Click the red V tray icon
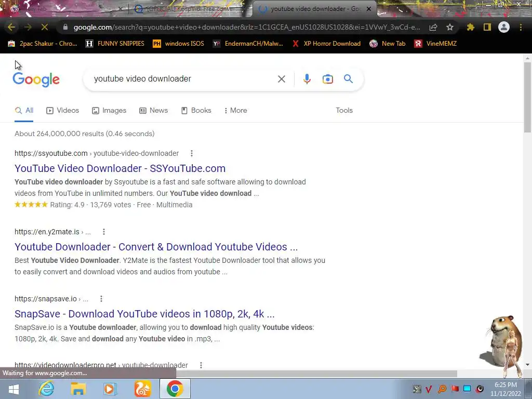The width and height of the screenshot is (532, 399). (x=429, y=389)
